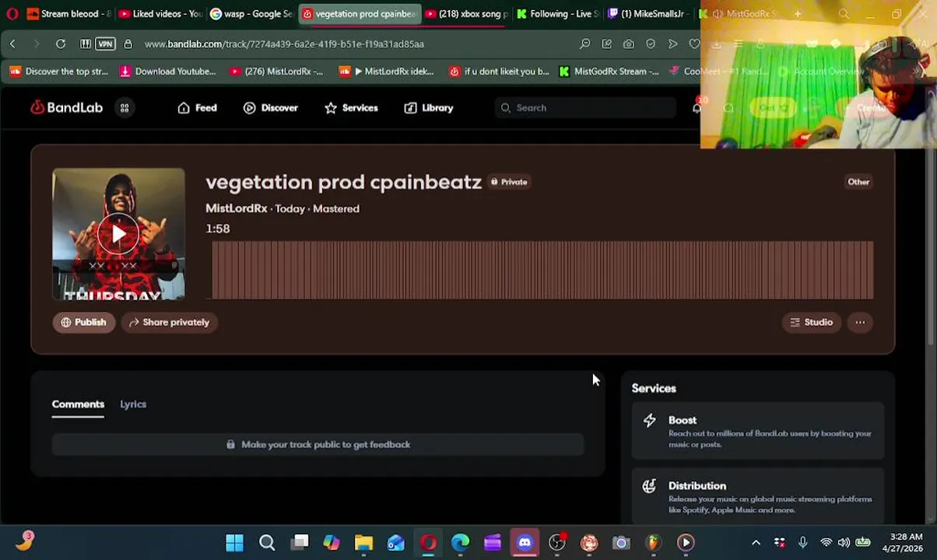Click the find-in-page magnifier icon

[584, 44]
